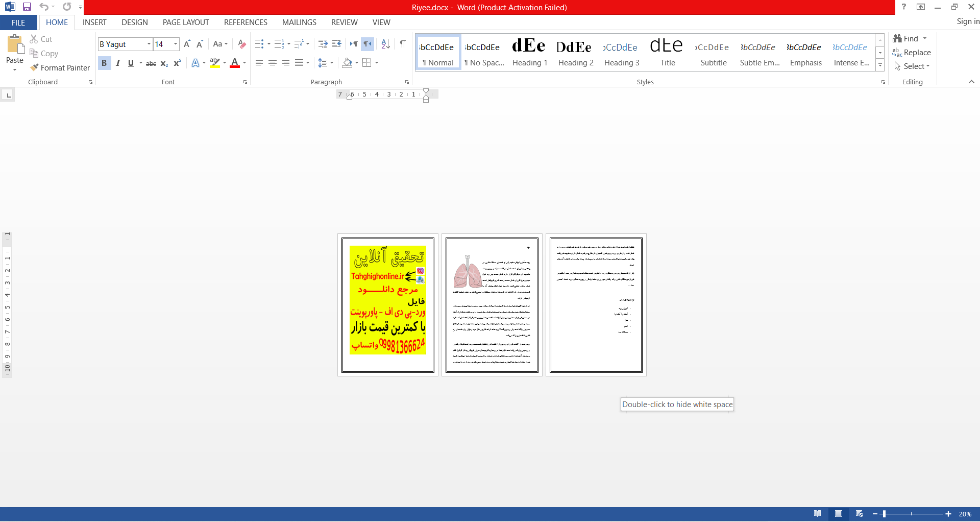Click the Paste icon

click(x=15, y=45)
